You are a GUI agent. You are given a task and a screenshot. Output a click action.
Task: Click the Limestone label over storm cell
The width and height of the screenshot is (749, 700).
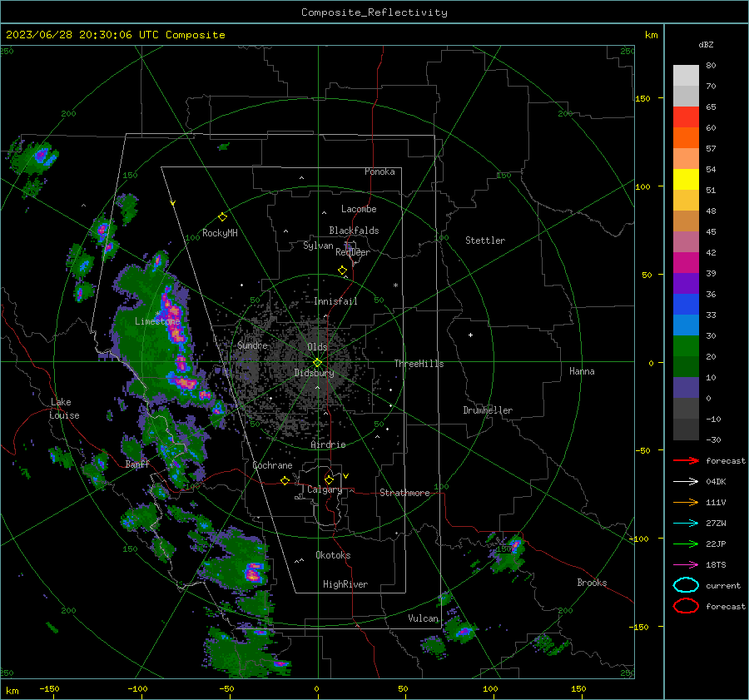[157, 321]
